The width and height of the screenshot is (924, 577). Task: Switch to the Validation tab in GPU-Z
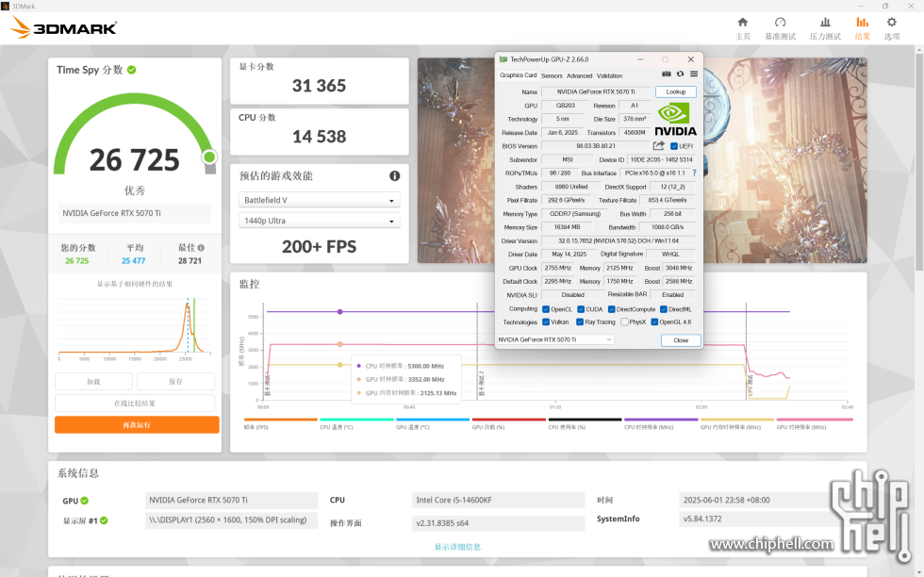click(609, 75)
